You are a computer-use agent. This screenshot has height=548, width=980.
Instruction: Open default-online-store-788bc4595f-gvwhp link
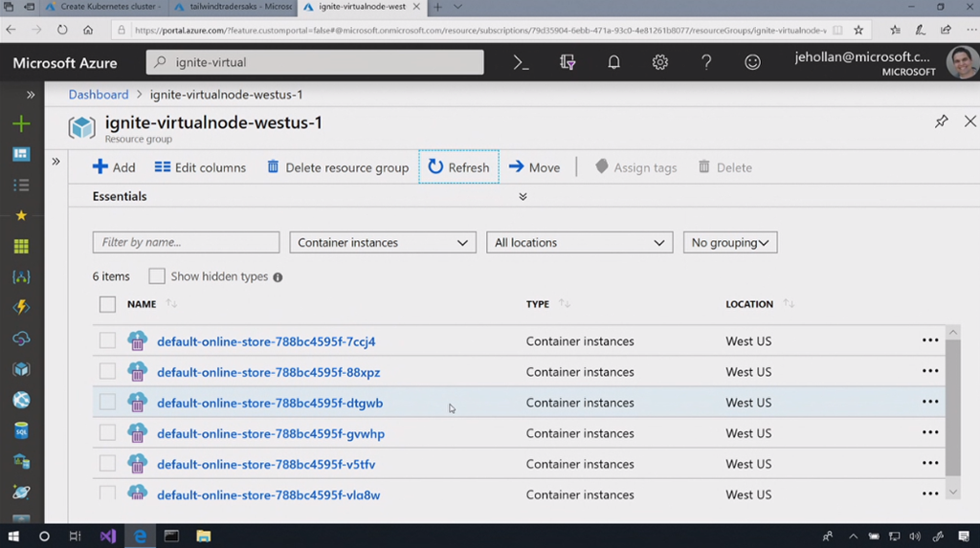(271, 433)
